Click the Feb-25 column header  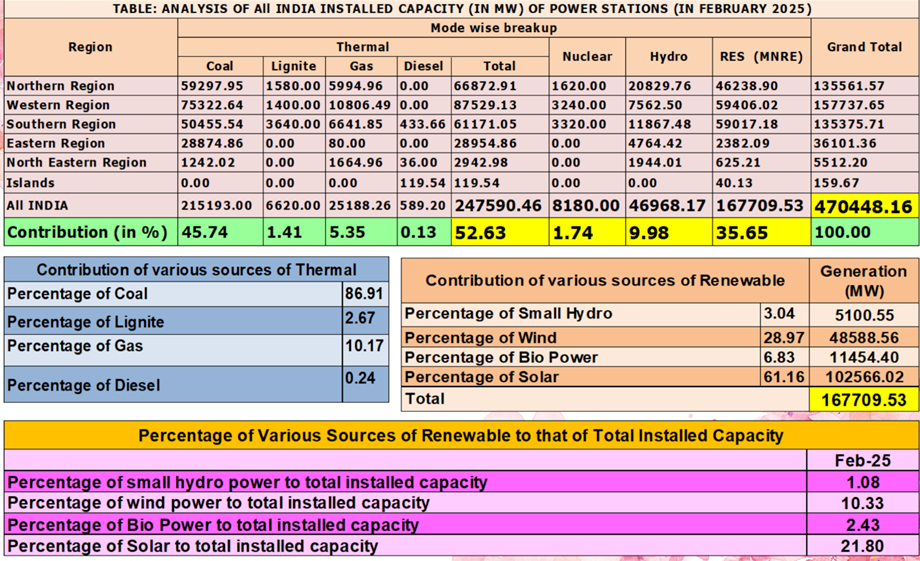[x=861, y=461]
